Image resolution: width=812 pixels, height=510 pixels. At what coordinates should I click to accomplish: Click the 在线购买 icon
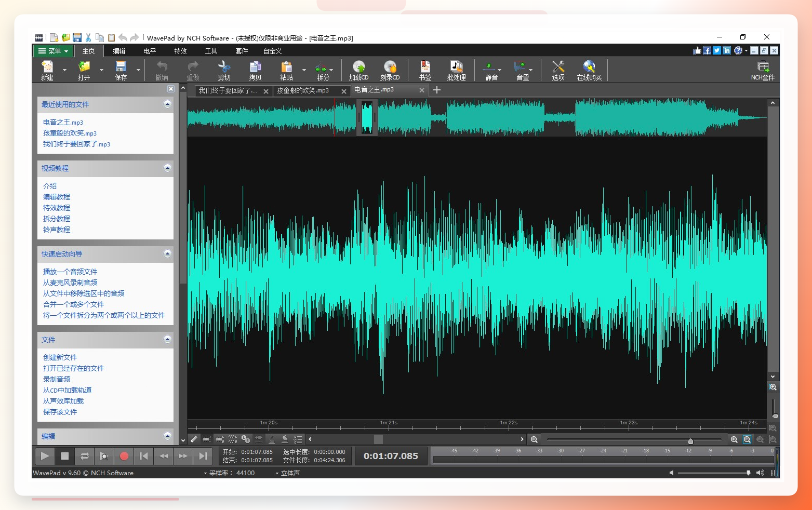tap(589, 70)
